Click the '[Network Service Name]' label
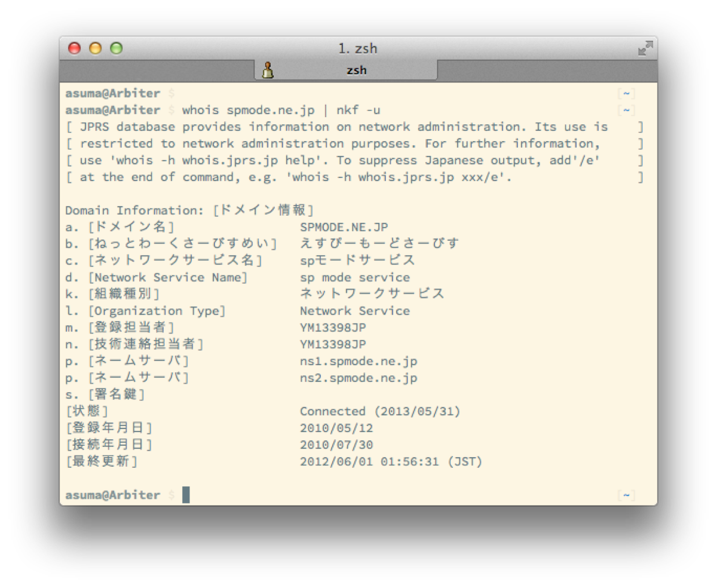The height and width of the screenshot is (588, 717). [x=167, y=278]
